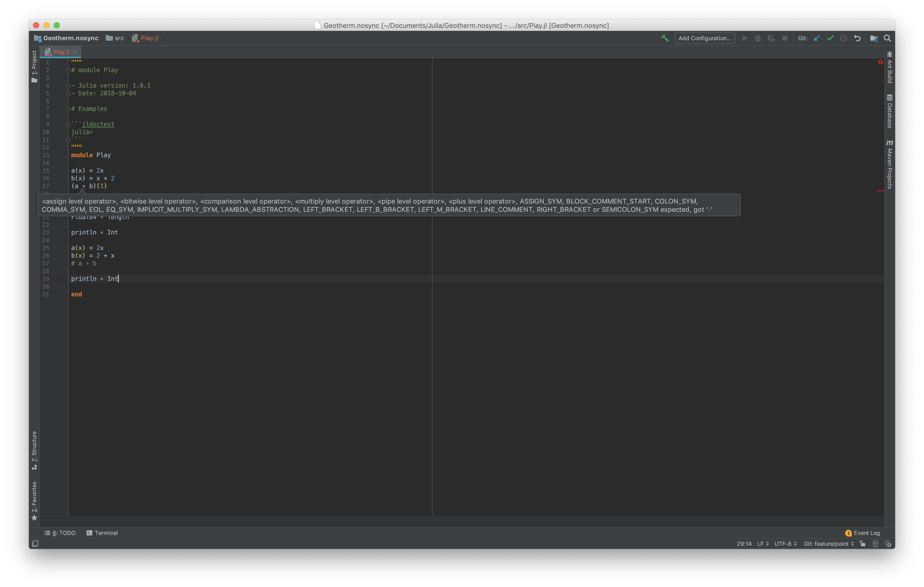
Task: Collapse the docstring fold at line 1
Action: coord(69,62)
